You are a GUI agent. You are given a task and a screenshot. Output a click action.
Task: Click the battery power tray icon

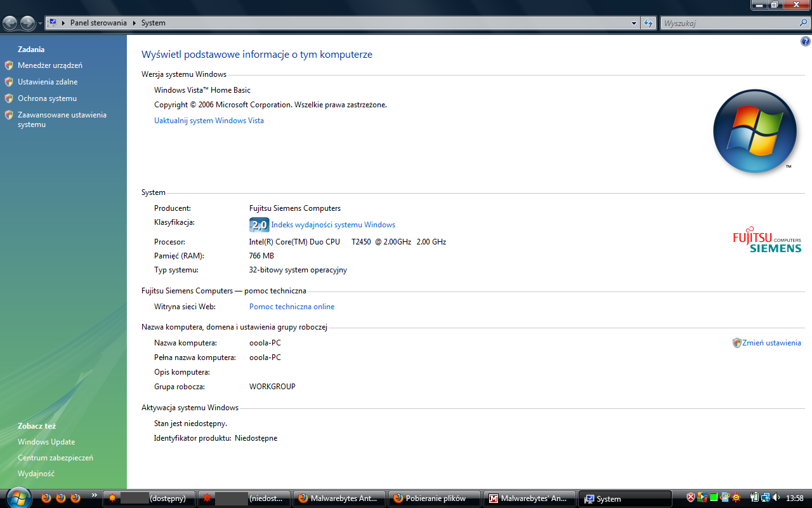click(x=754, y=498)
